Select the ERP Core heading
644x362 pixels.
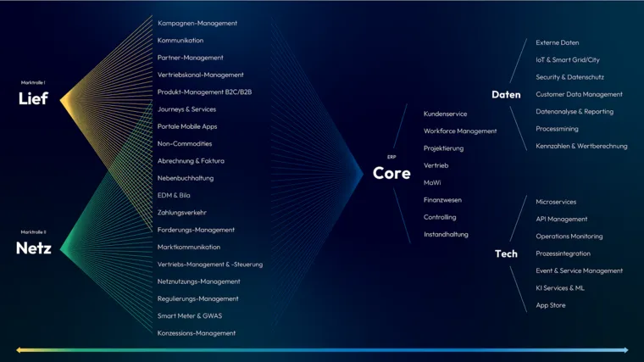(391, 173)
